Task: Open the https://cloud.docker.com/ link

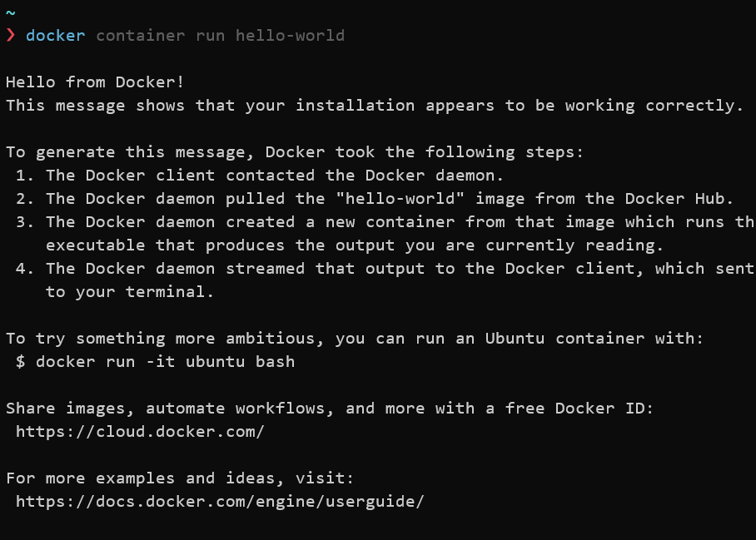Action: [140, 432]
